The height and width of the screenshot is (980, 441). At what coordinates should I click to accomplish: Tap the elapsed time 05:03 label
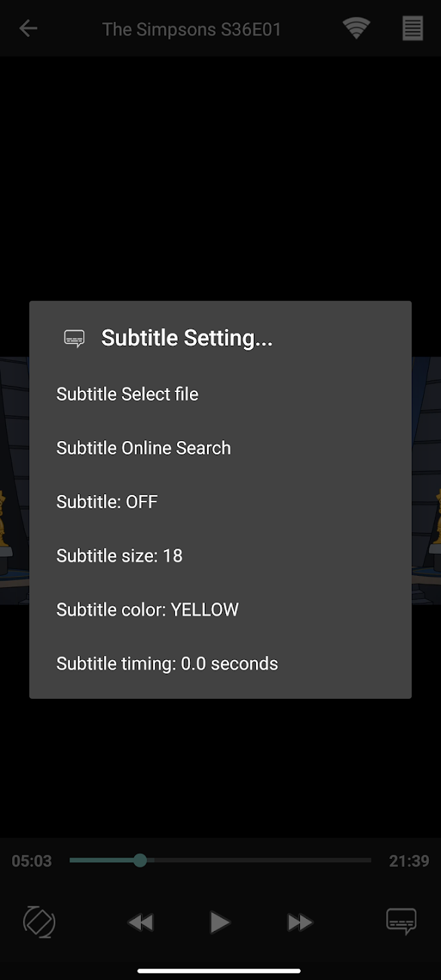[31, 861]
